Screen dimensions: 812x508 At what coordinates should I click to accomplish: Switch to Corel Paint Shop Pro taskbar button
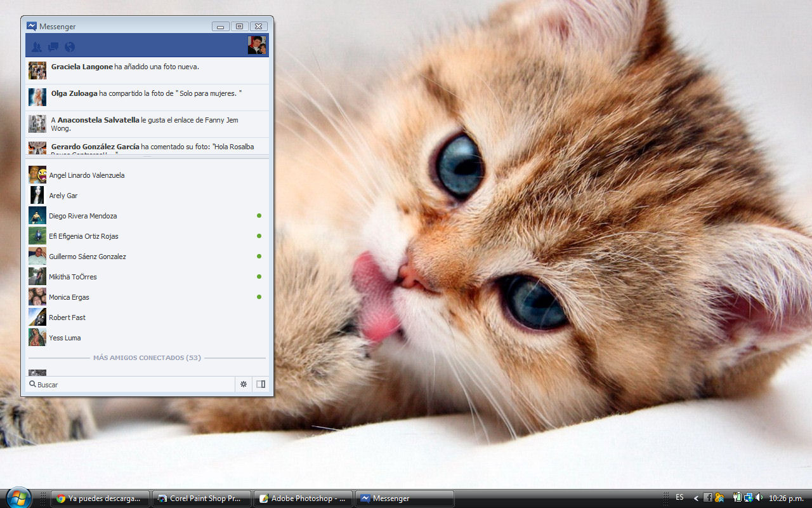(202, 498)
